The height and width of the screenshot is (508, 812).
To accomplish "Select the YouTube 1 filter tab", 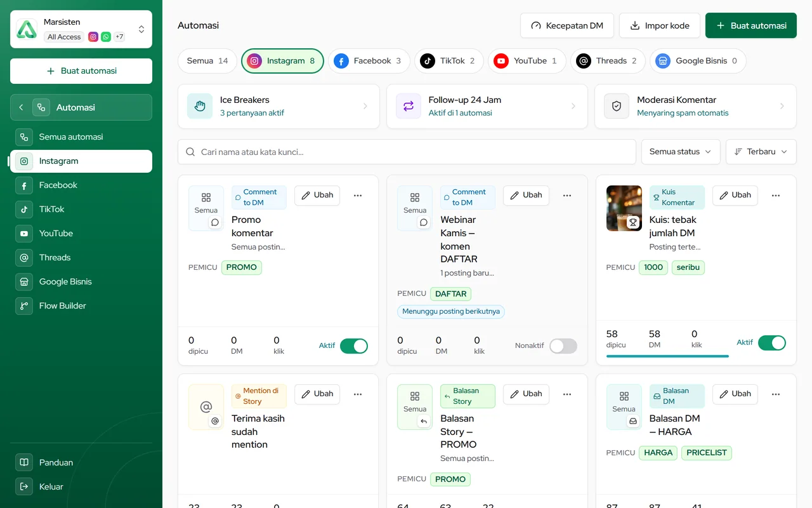I will pos(527,61).
